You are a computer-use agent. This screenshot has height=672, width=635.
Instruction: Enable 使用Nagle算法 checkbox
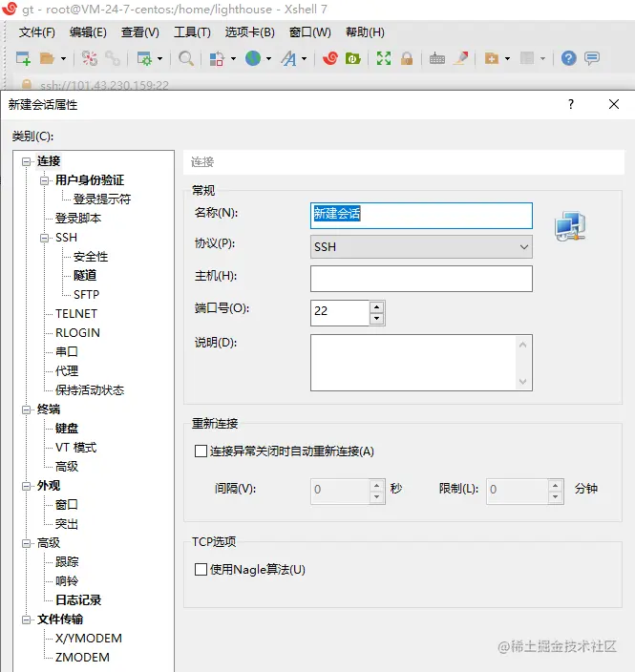tap(201, 570)
